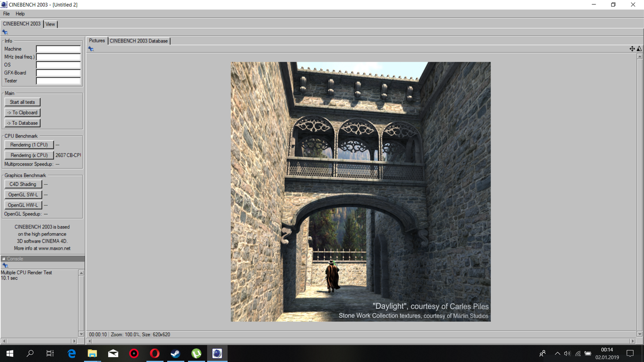
Task: Click the console scrollbar down arrow
Action: 81,334
